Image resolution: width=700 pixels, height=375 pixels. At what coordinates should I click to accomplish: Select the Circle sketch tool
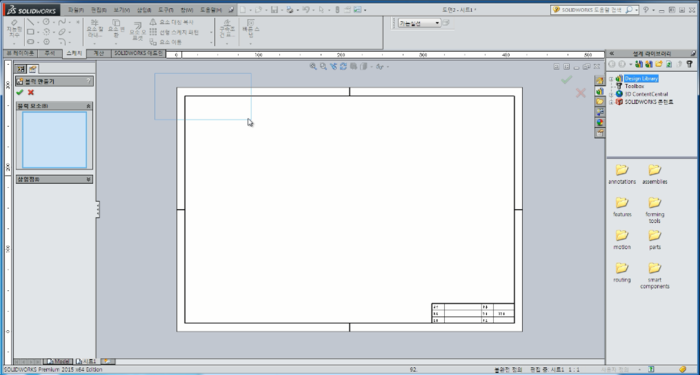(x=46, y=22)
